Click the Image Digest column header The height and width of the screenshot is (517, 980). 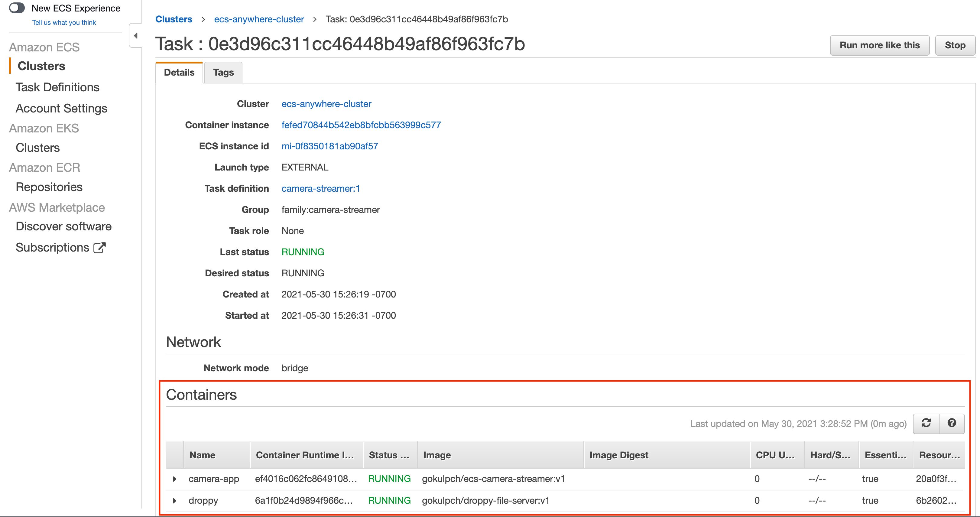click(618, 455)
